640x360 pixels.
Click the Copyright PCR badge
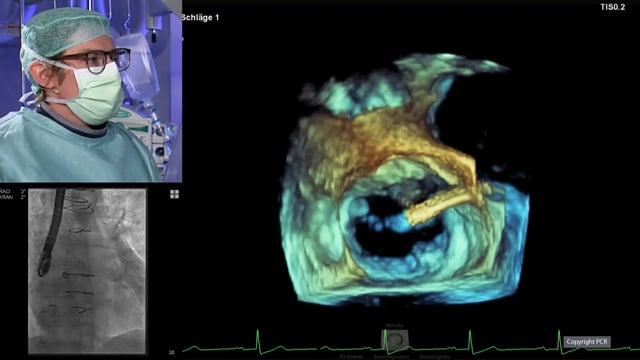[x=587, y=342]
